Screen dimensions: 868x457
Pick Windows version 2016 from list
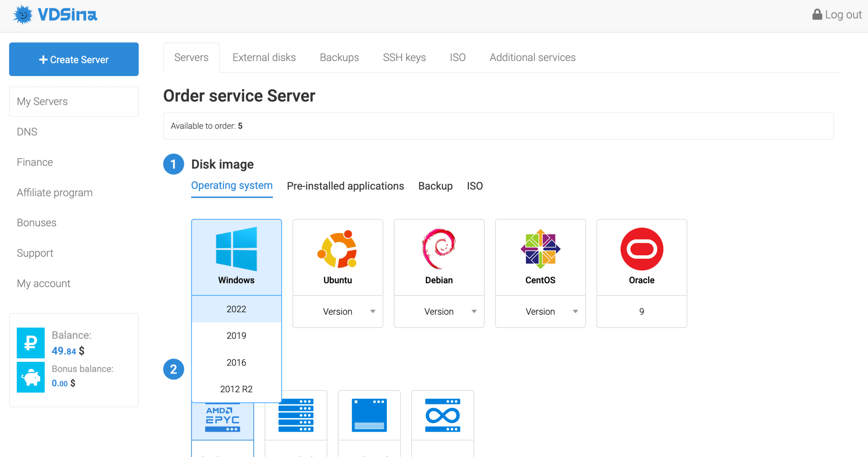pos(236,362)
